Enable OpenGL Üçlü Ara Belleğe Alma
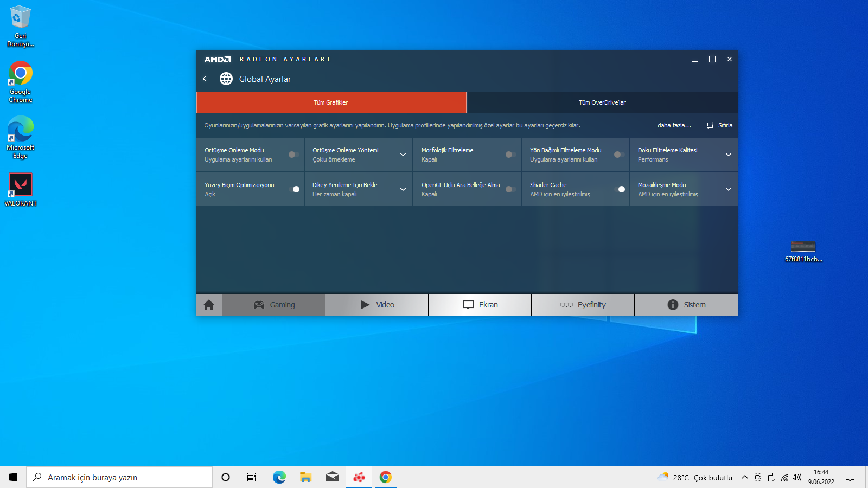Viewport: 868px width, 488px height. pos(510,189)
